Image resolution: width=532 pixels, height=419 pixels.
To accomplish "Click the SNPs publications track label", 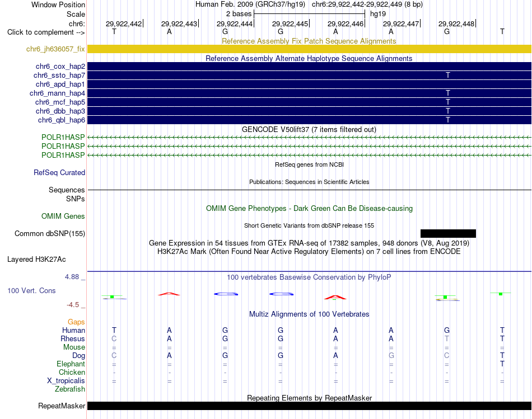I will pyautogui.click(x=76, y=199).
